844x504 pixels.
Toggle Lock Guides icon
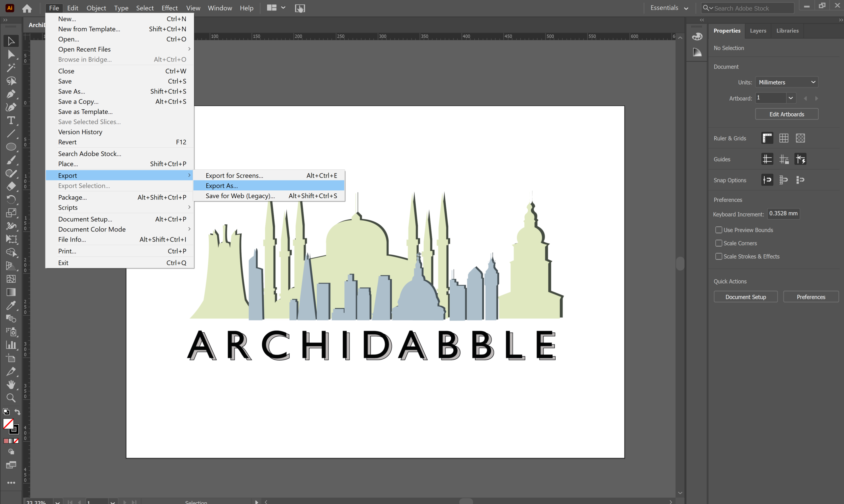784,159
